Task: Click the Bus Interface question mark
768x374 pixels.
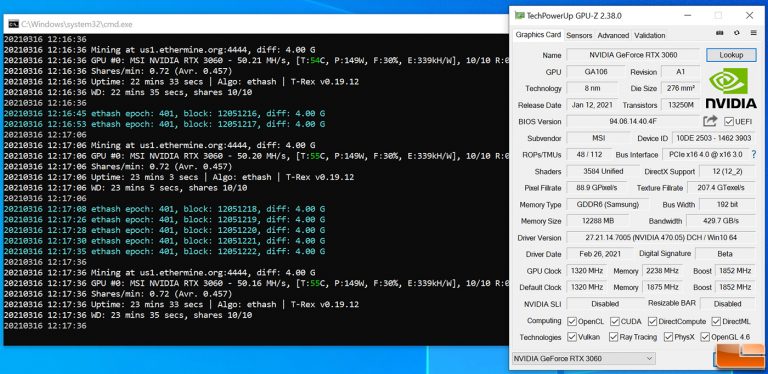Action: point(754,154)
